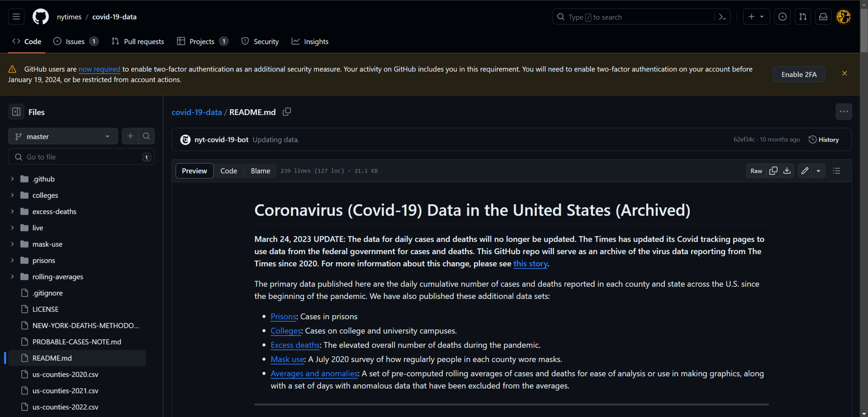Screen dimensions: 868x417
Task: Edit this file with pencil icon
Action: click(x=805, y=171)
